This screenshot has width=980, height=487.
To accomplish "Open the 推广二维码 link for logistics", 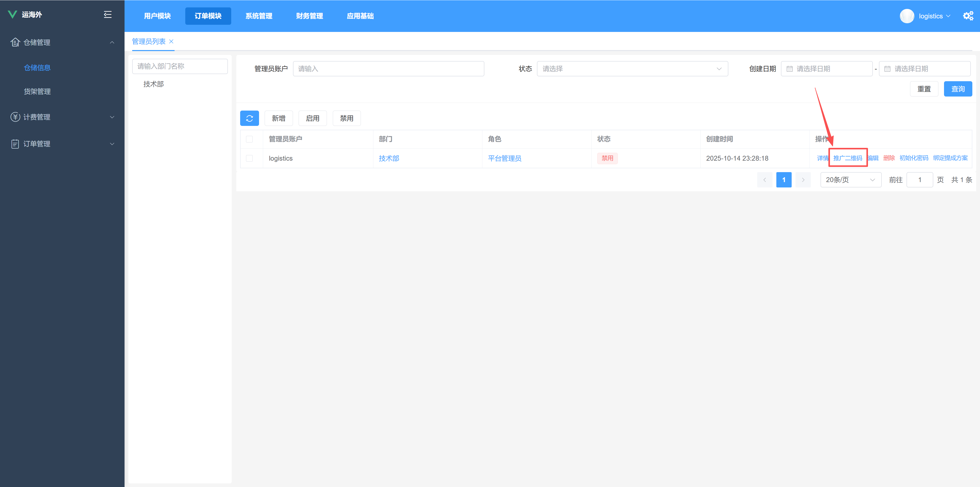I will tap(847, 158).
